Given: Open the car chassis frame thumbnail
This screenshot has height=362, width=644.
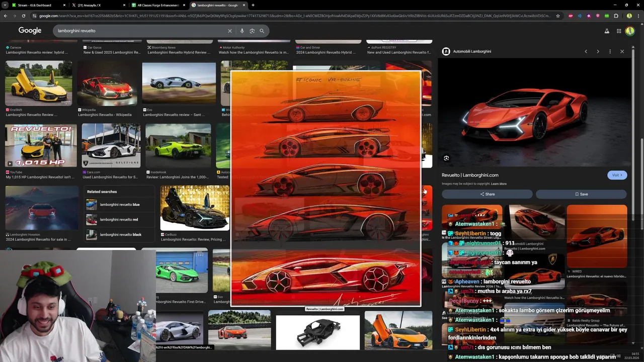Looking at the screenshot, I should pos(318,332).
